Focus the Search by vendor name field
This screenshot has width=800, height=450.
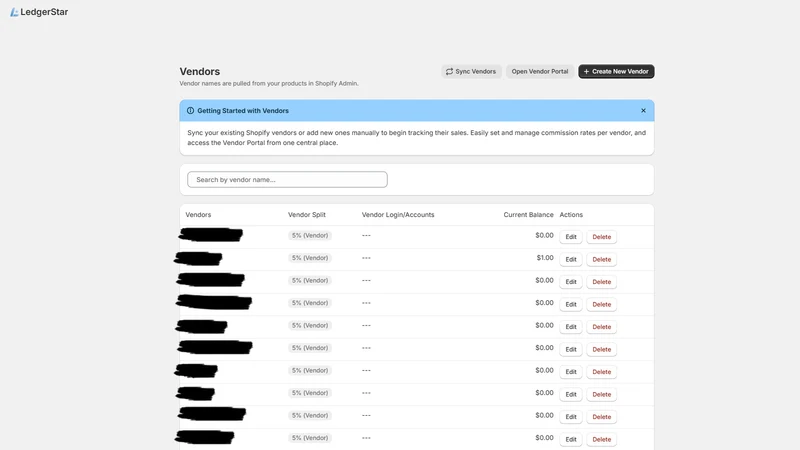(x=287, y=180)
